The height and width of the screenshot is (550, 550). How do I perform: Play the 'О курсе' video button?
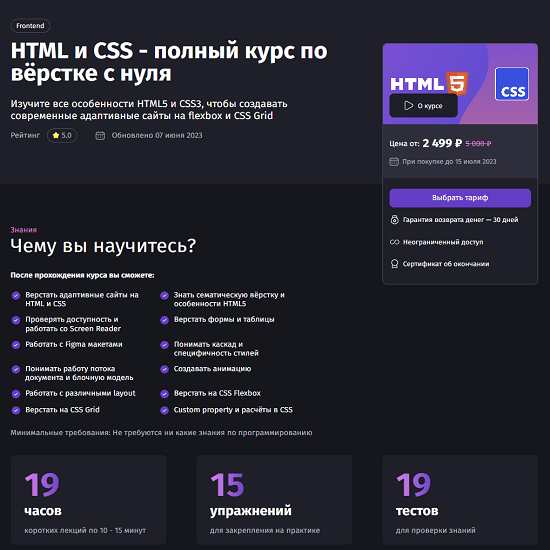coord(423,106)
